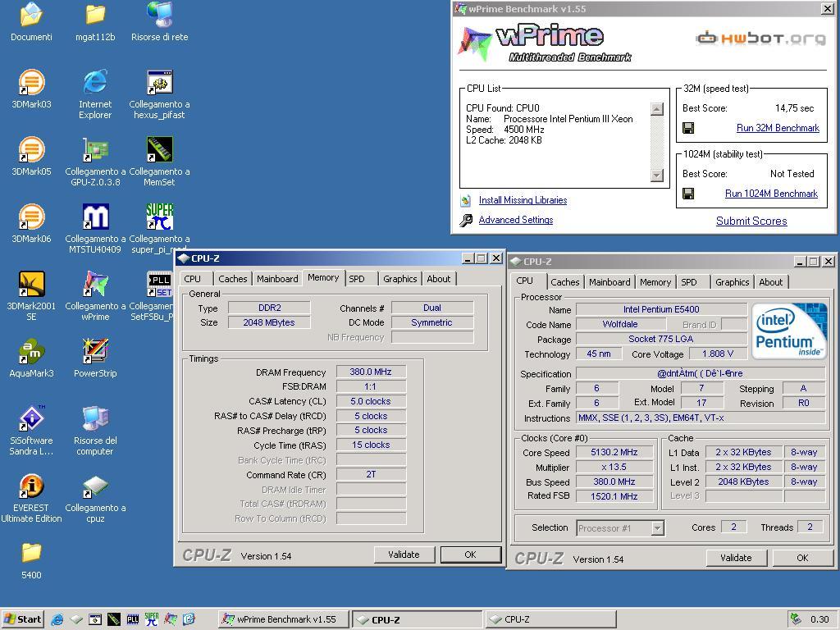Viewport: 840px width, 630px height.
Task: Open Graphics tab in Memory CPU-Z window
Action: coord(399,279)
